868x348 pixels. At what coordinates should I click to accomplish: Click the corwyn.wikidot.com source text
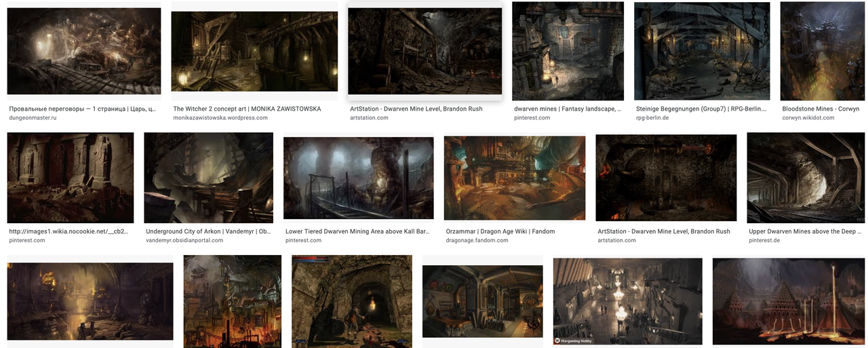[810, 118]
